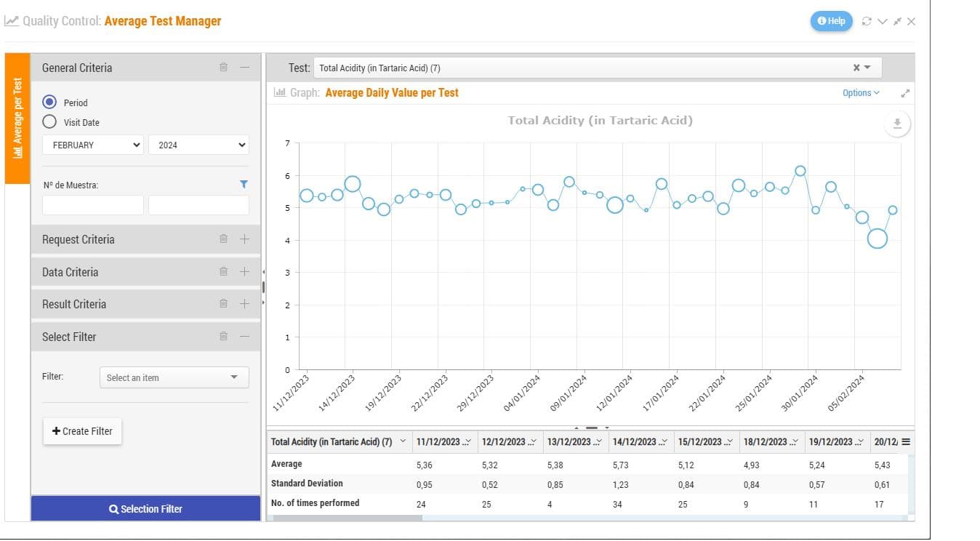This screenshot has height=541, width=980.
Task: Click the Average value 5,36 cell
Action: click(424, 464)
